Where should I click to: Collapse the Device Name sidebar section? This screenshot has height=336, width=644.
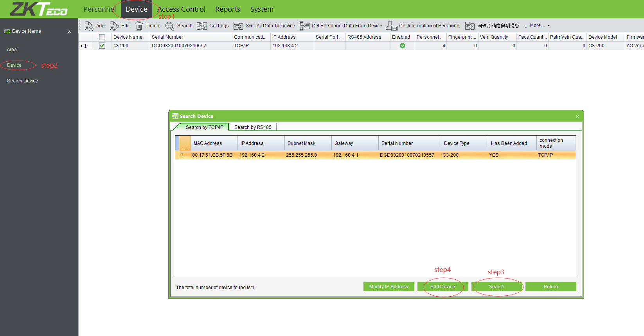(x=69, y=31)
